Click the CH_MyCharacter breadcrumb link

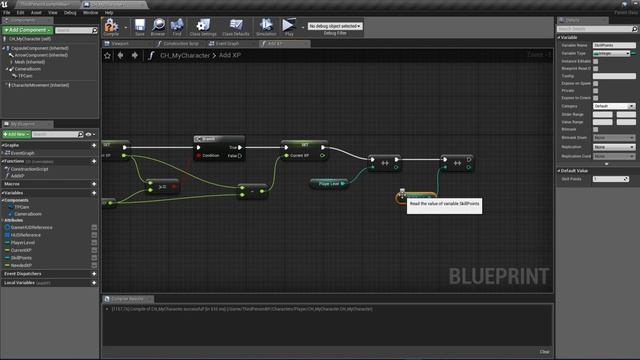click(184, 56)
